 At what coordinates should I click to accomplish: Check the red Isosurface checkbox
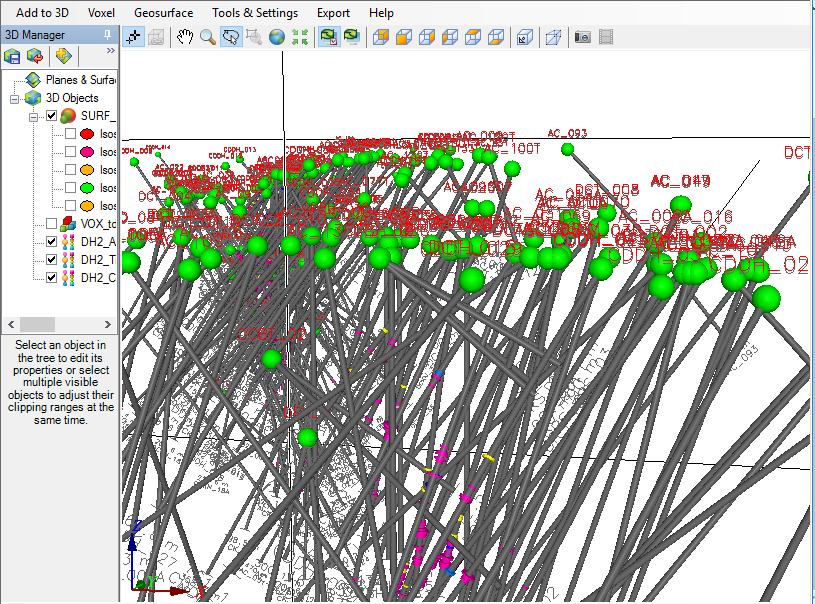coord(70,134)
